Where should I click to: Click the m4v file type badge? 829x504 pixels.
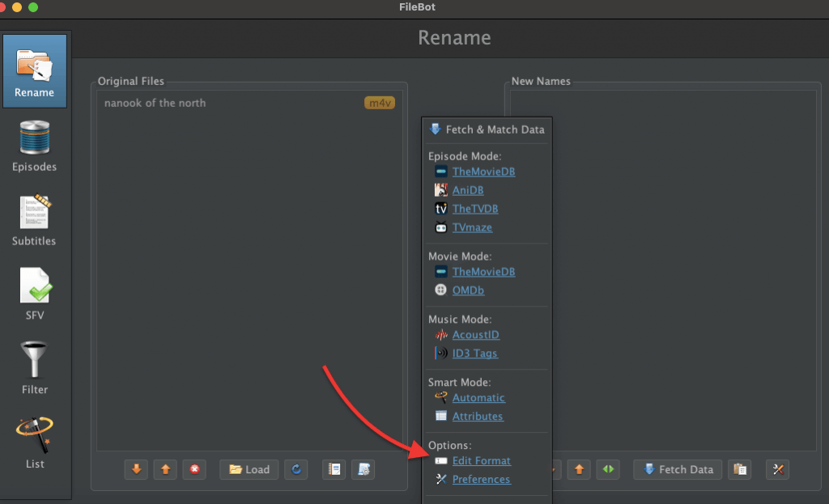(380, 103)
